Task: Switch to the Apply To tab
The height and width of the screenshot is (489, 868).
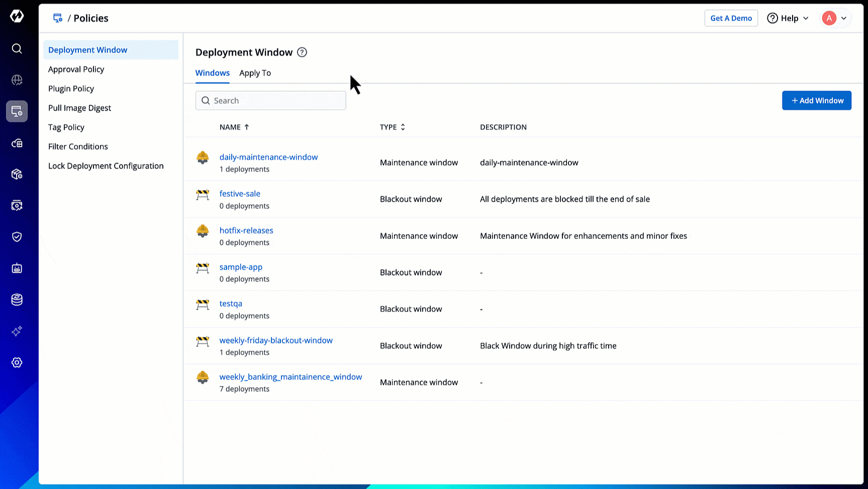Action: pyautogui.click(x=255, y=73)
